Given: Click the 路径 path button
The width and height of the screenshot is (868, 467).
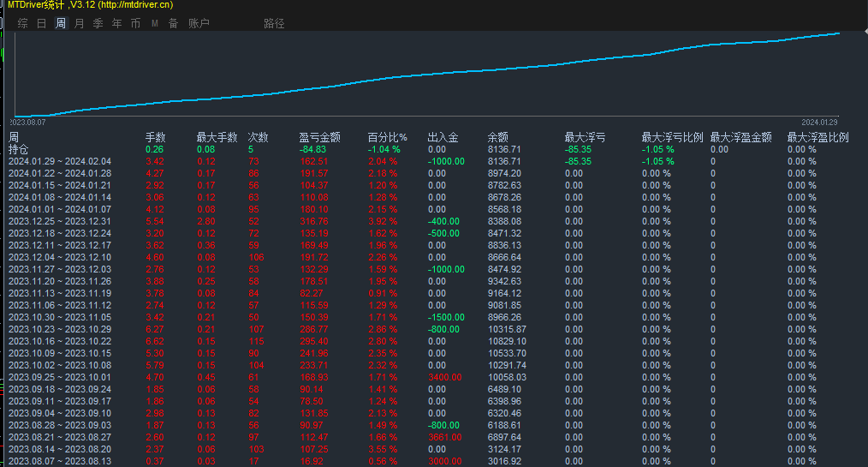Looking at the screenshot, I should click(274, 24).
